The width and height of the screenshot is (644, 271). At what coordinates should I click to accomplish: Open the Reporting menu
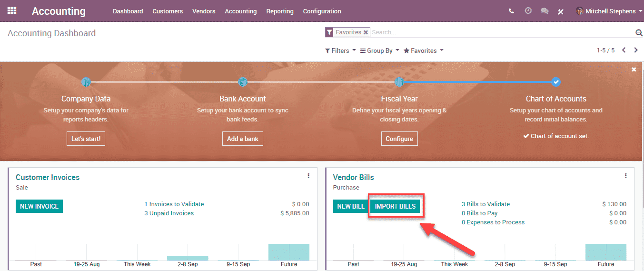pos(279,11)
